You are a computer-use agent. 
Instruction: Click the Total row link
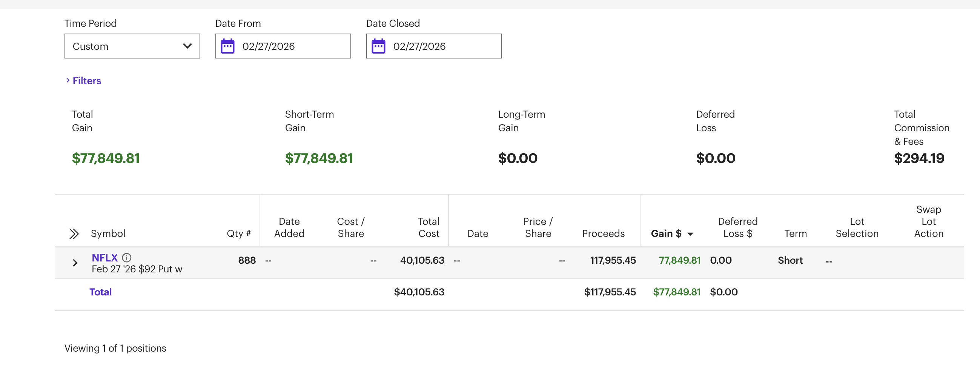100,292
